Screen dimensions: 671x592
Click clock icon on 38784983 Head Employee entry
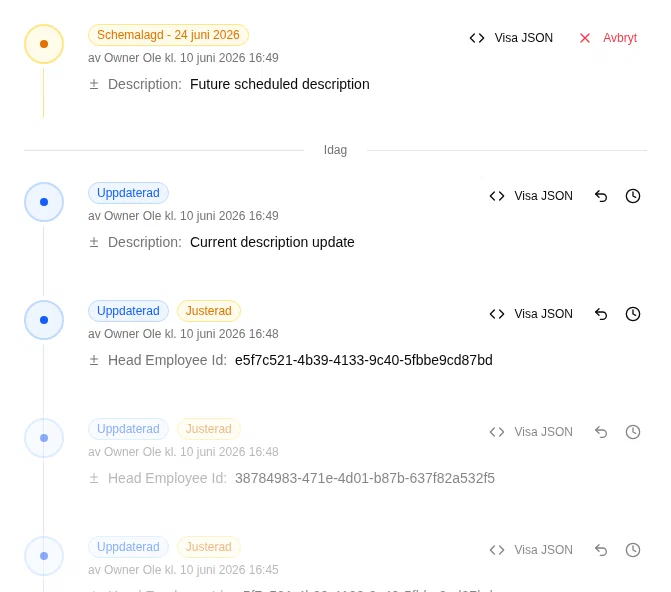[x=632, y=432]
